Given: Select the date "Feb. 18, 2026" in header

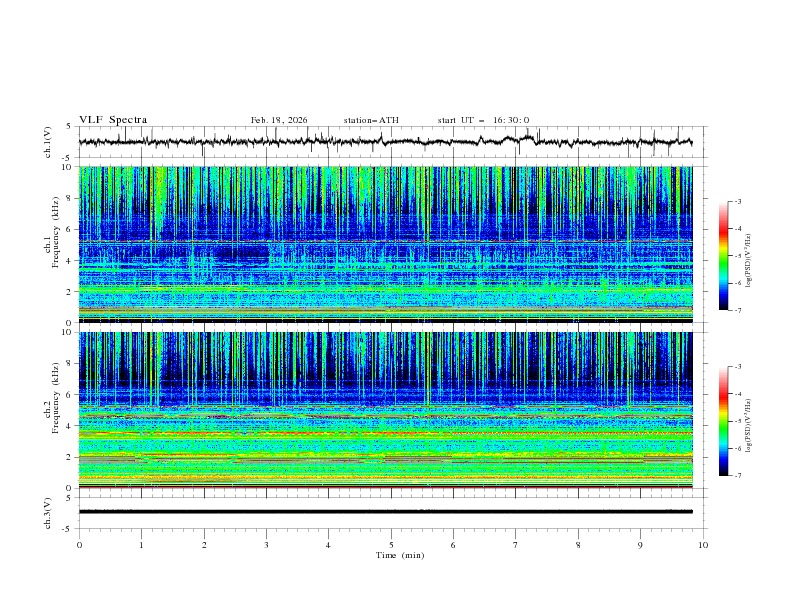Looking at the screenshot, I should point(279,120).
